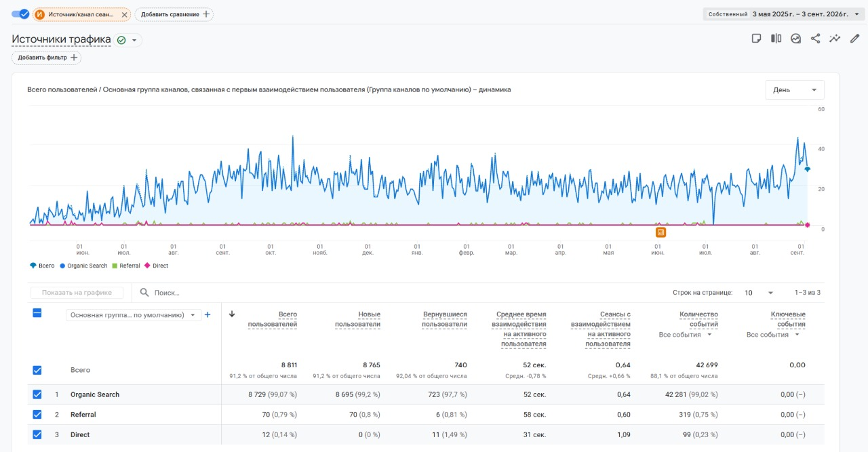
Task: Click the Источники трафика report title
Action: (61, 39)
